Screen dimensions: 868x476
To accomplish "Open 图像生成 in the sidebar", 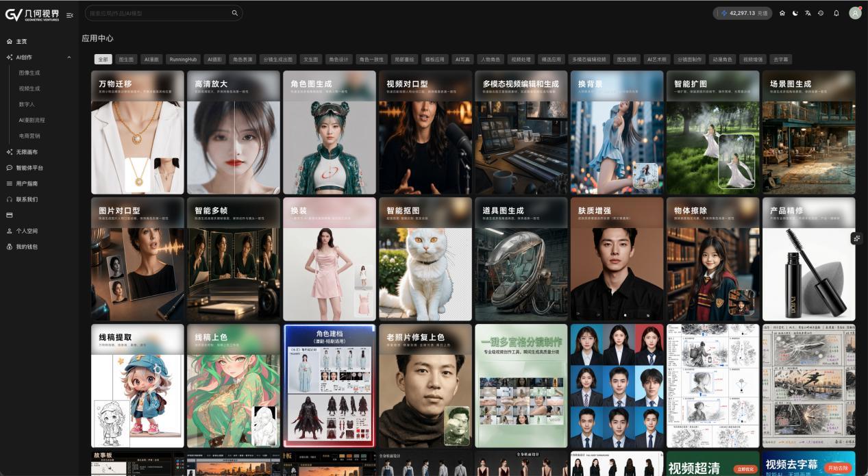I will click(29, 73).
